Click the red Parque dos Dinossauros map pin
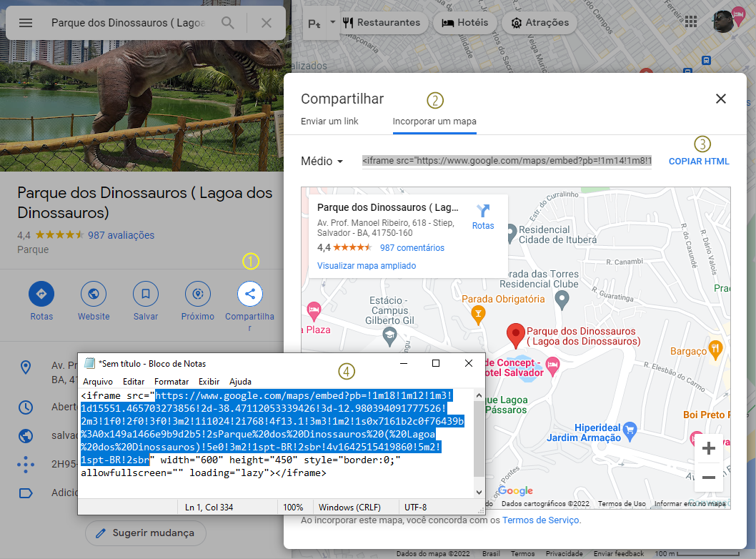Screen dimensions: 756x559 click(515, 335)
